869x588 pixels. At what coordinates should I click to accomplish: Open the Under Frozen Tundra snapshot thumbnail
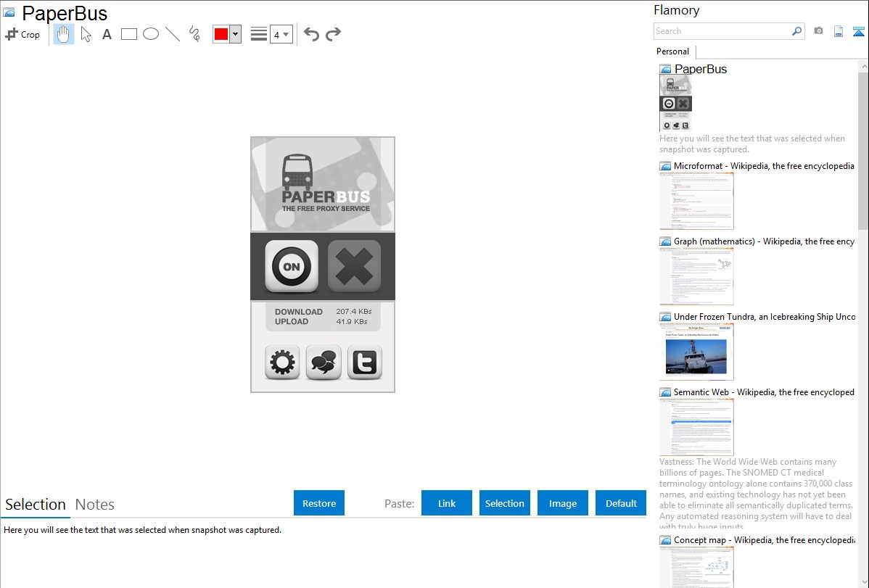point(696,352)
